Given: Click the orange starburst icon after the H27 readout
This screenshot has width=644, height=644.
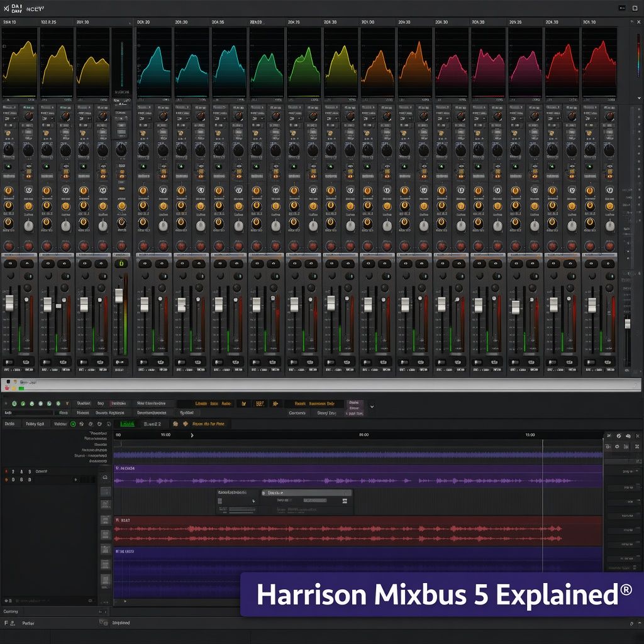Looking at the screenshot, I should [275, 404].
